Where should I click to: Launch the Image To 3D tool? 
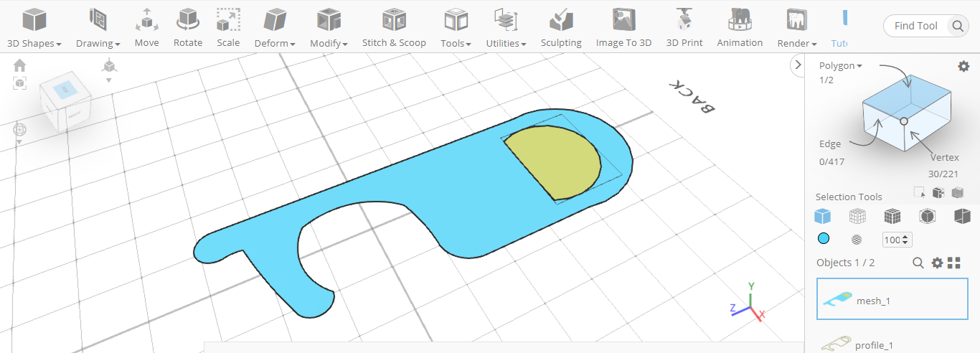[623, 27]
